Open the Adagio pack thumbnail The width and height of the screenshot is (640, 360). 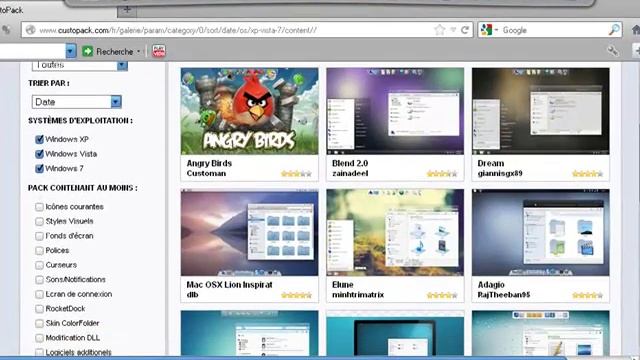540,232
